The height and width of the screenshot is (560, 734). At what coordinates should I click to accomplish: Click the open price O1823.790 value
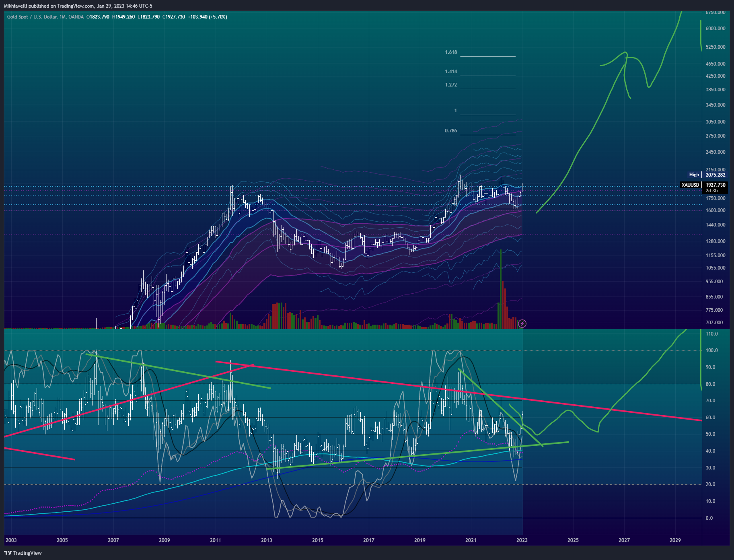[x=98, y=17]
